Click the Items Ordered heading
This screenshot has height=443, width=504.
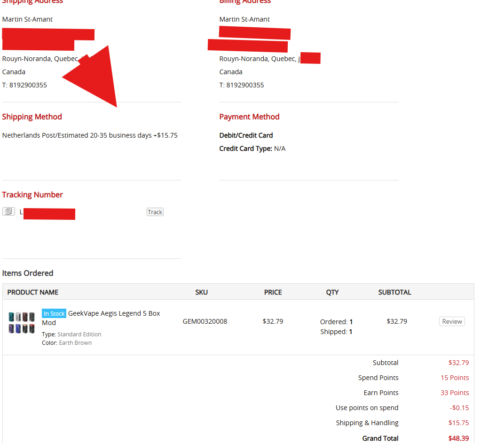click(x=28, y=273)
